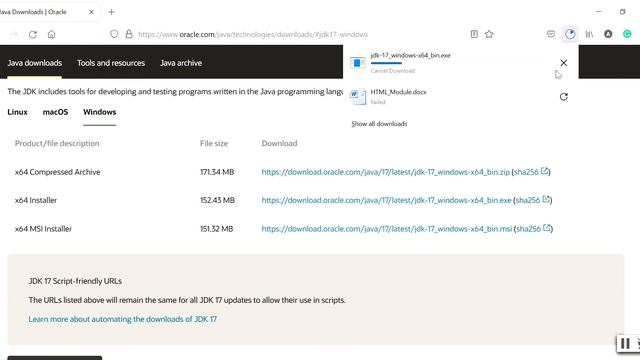Click the 151.32 MB file size
Viewport: 640px width, 360px height.
click(x=216, y=229)
